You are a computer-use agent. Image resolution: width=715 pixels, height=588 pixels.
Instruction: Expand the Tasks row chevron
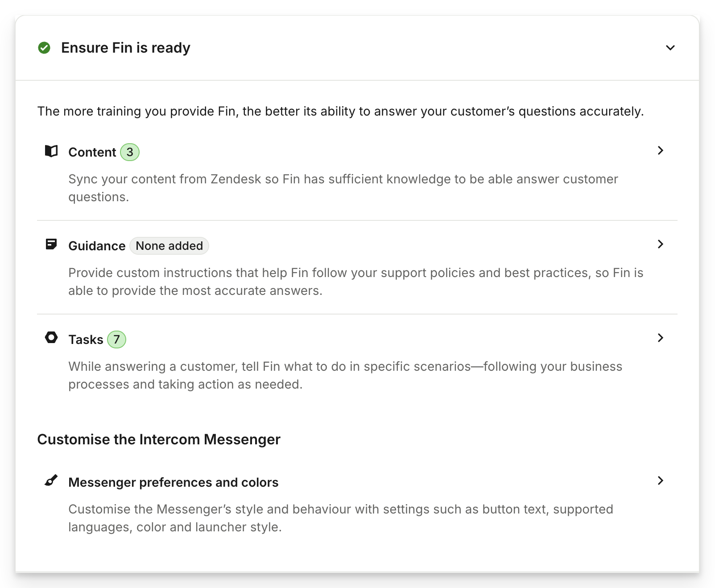point(661,338)
